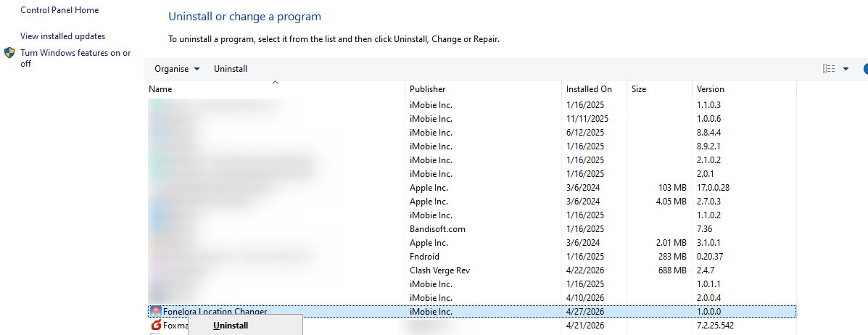Click the 4.05 MB size cell
The height and width of the screenshot is (335, 868).
coord(671,201)
